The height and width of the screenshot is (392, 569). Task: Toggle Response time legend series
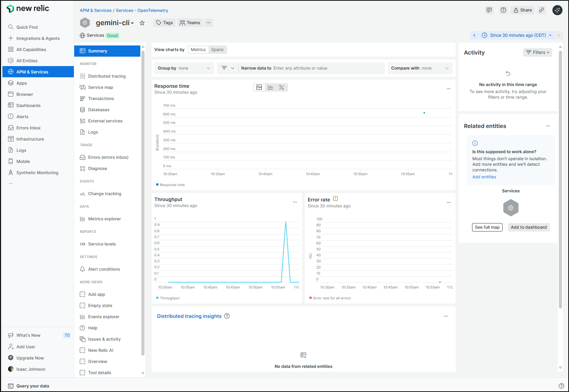tap(170, 185)
